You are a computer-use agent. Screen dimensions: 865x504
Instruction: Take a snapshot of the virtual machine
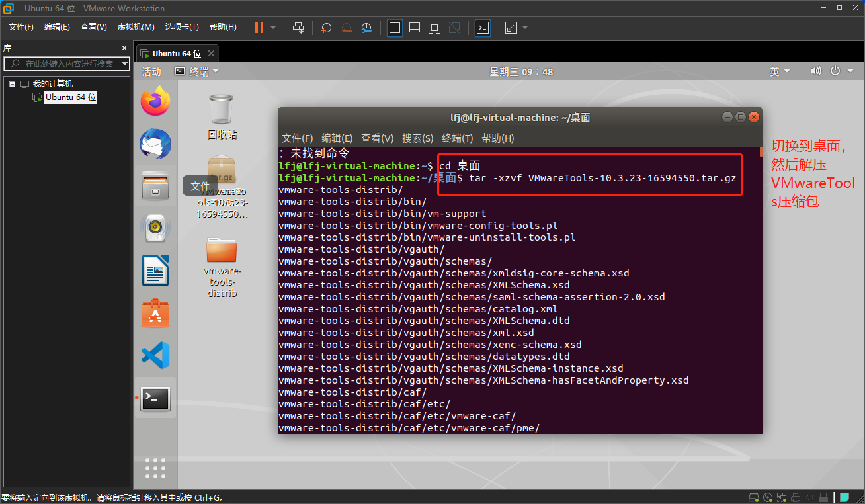coord(326,28)
